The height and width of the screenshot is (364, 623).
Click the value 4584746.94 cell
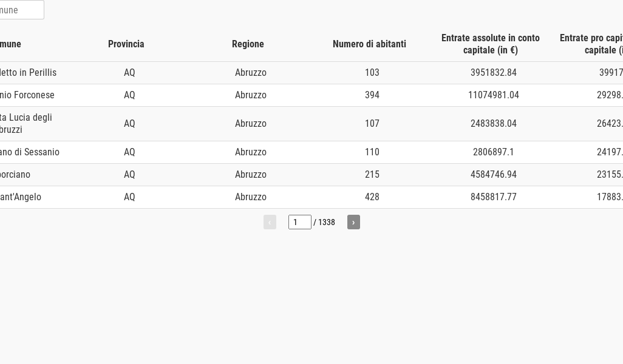coord(494,174)
